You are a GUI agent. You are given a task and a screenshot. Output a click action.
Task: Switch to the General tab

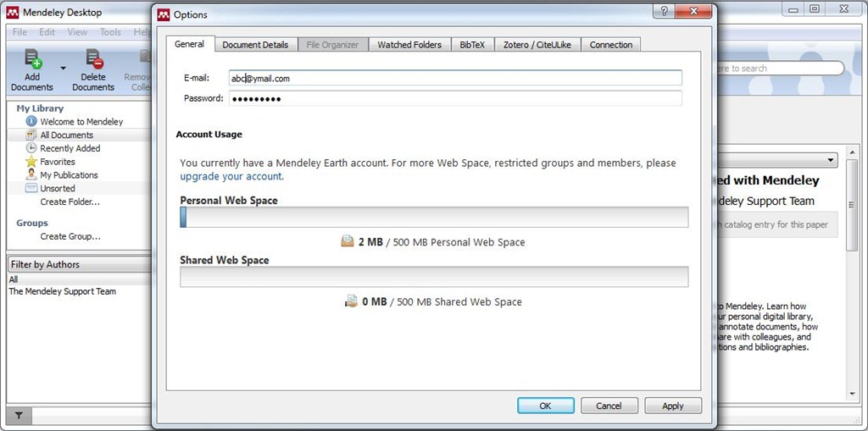[x=189, y=44]
